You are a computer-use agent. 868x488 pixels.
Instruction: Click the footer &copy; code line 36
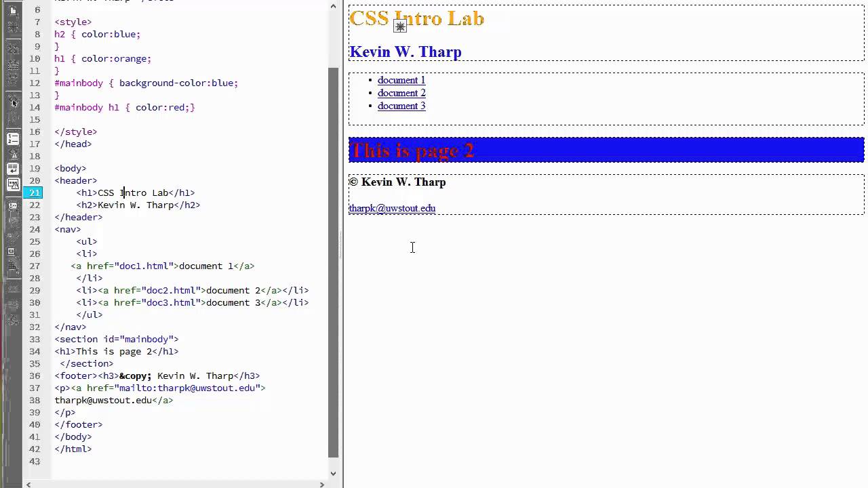click(x=157, y=375)
